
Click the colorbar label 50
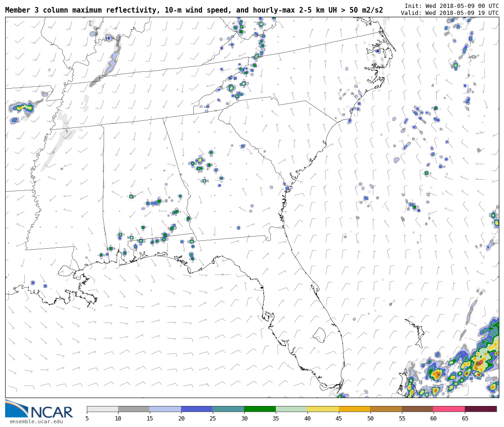coord(370,418)
